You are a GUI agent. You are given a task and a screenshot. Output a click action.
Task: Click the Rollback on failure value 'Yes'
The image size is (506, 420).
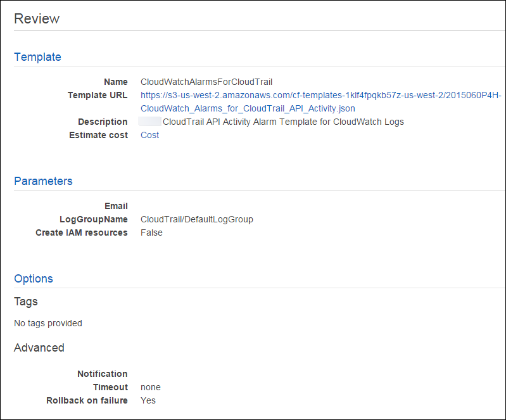(148, 400)
